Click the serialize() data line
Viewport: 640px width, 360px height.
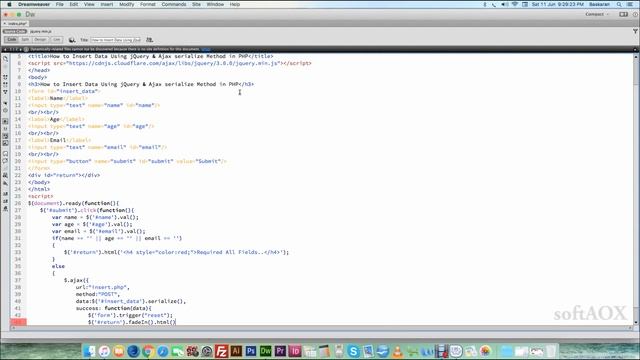click(x=131, y=301)
